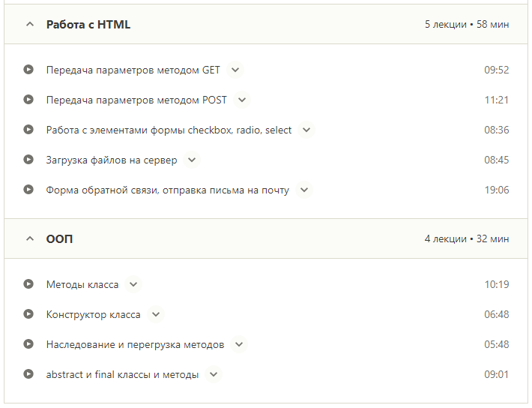This screenshot has width=532, height=408.
Task: Click the "4 лекции • 32 мин" summary text
Action: tap(466, 239)
